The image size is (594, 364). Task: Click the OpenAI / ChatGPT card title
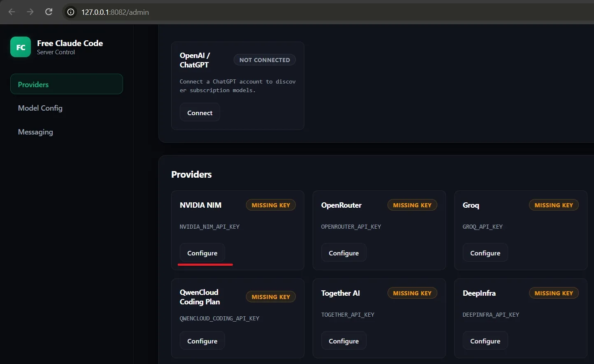coord(195,60)
